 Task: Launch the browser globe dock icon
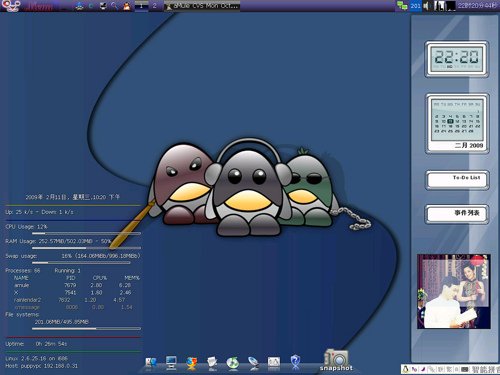tap(192, 363)
